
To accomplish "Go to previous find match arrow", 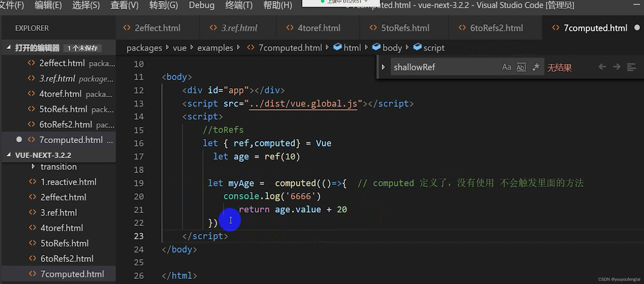I will [x=602, y=67].
